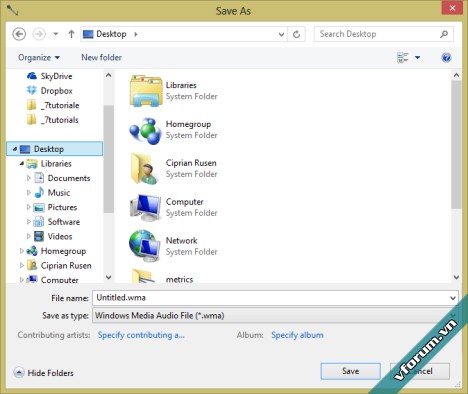Select the Libraries system folder icon

coord(146,91)
